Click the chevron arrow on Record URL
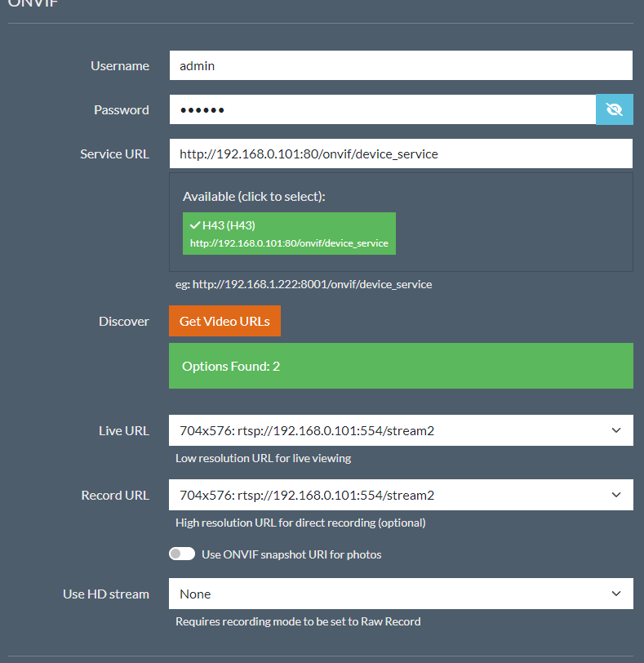 616,495
